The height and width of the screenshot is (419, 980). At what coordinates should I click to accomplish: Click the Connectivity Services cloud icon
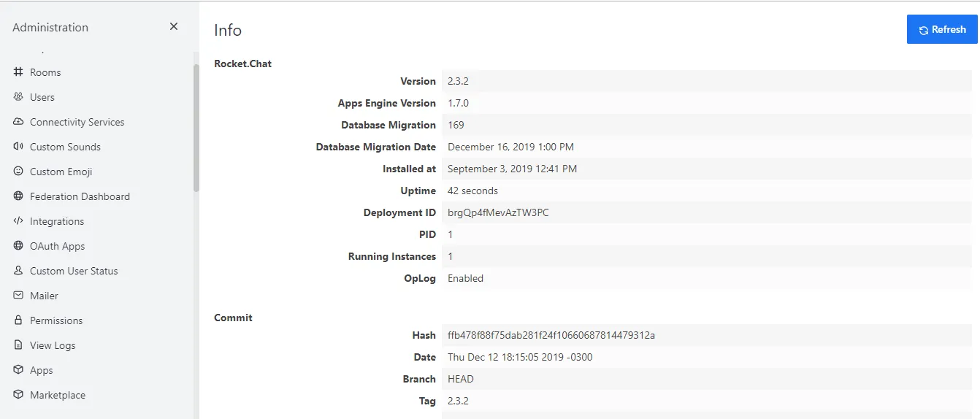[18, 122]
